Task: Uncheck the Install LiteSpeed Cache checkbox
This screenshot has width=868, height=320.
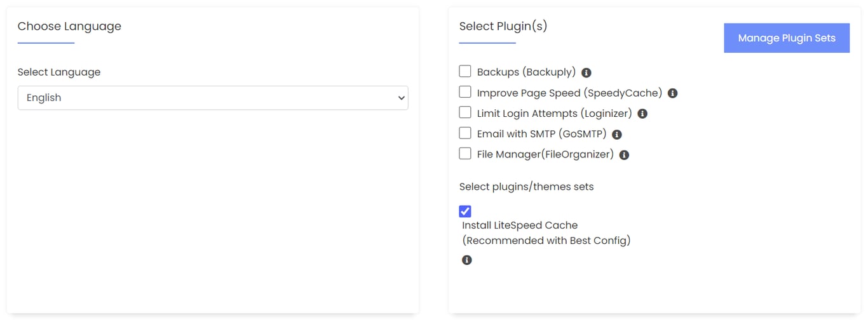Action: pos(465,211)
